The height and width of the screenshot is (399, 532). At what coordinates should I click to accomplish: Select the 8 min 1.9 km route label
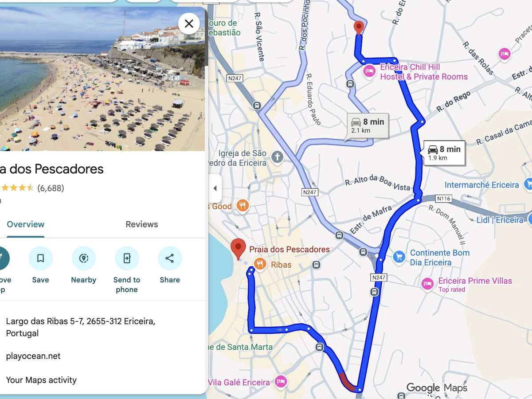pyautogui.click(x=444, y=153)
